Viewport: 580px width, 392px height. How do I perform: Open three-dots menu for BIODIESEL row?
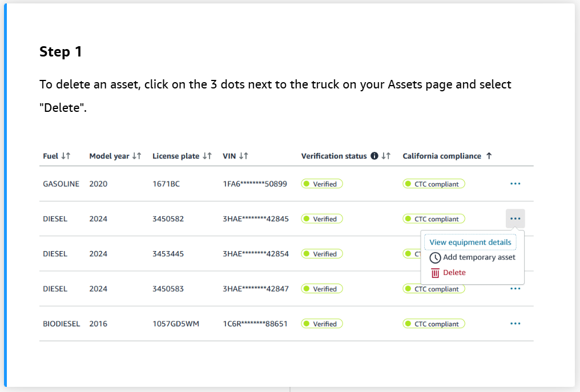[515, 324]
